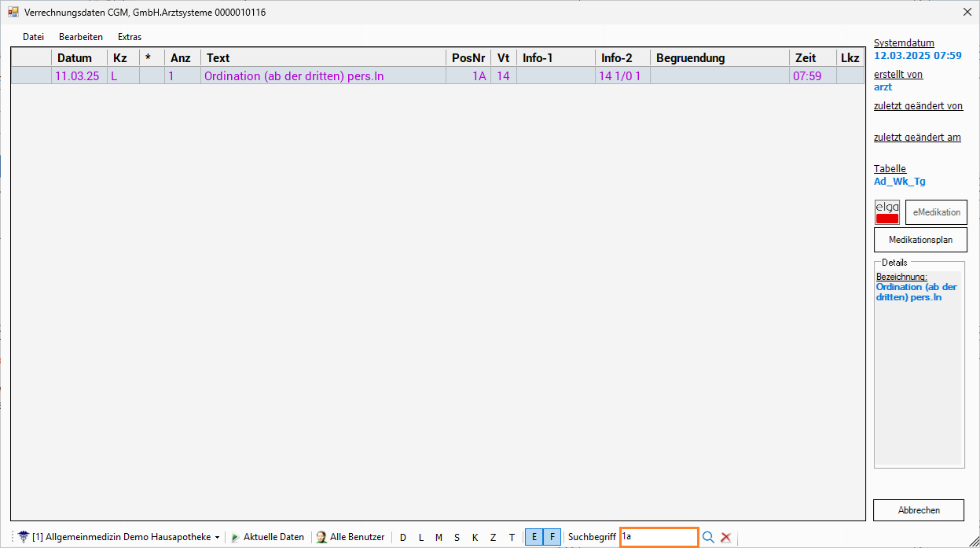
Task: Clear search with red X icon
Action: pos(726,537)
